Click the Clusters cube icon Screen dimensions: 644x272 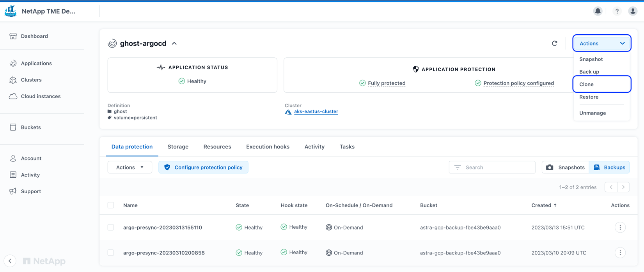pyautogui.click(x=13, y=80)
